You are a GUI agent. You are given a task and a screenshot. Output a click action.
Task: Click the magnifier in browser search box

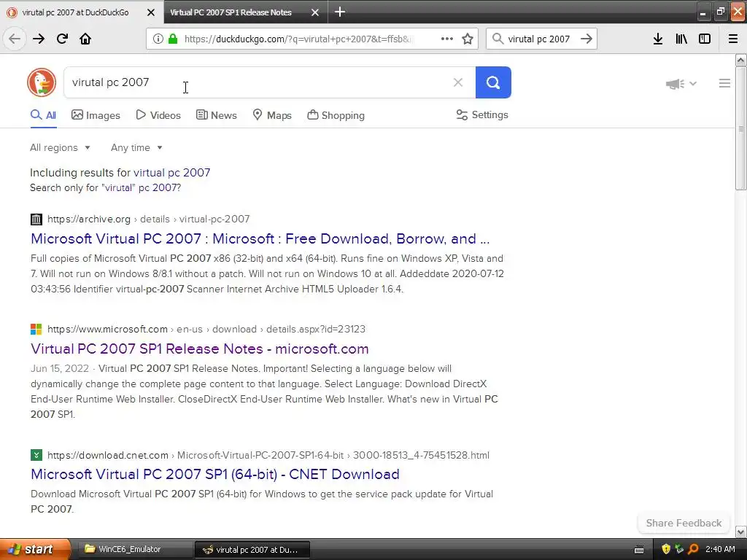(x=498, y=39)
